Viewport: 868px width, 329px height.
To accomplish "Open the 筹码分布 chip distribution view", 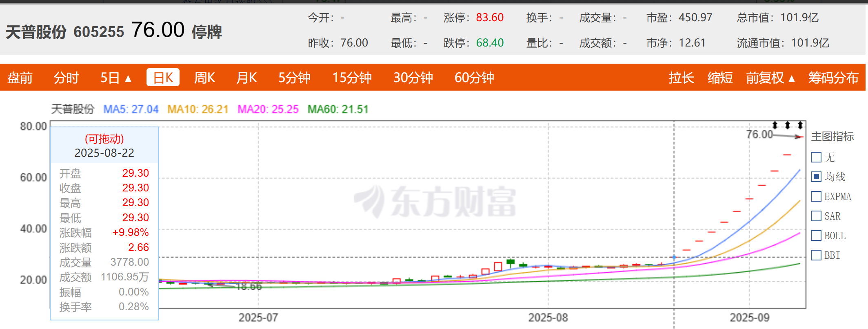I will (x=834, y=77).
